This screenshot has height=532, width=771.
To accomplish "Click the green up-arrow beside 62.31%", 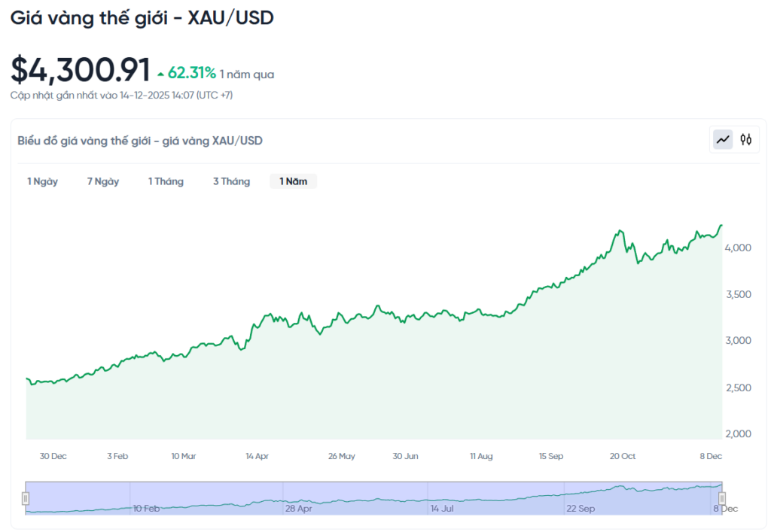I will click(160, 74).
